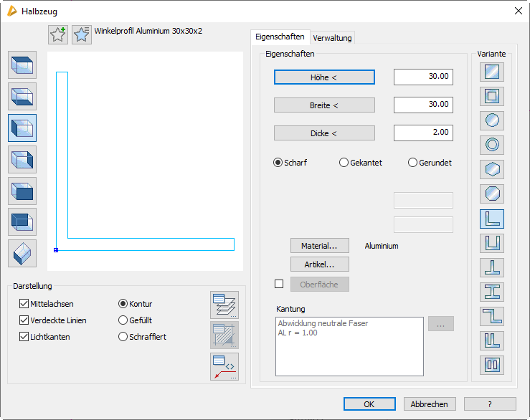This screenshot has height=420, width=530.
Task: Open the favorites list star icon
Action: pyautogui.click(x=82, y=34)
